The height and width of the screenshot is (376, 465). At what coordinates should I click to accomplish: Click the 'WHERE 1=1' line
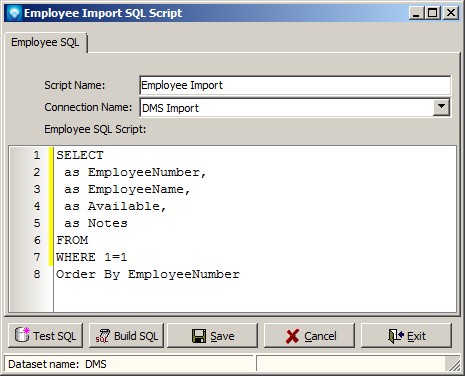(92, 257)
